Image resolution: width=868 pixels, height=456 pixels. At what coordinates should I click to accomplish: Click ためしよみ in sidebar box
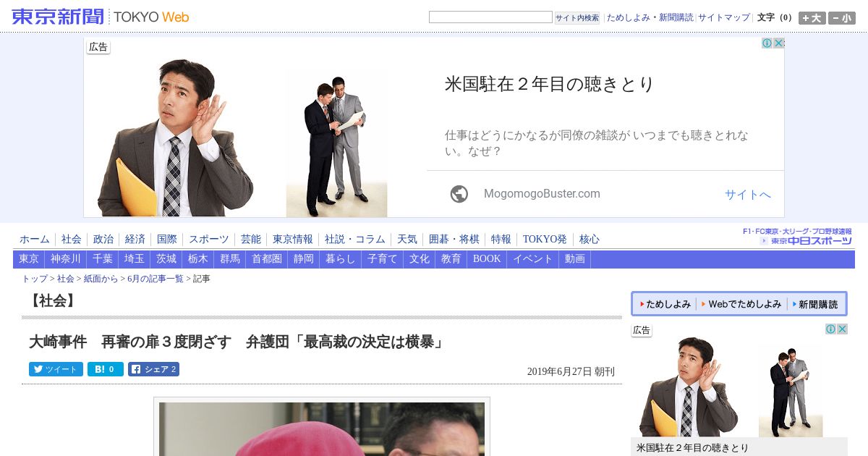pos(665,304)
